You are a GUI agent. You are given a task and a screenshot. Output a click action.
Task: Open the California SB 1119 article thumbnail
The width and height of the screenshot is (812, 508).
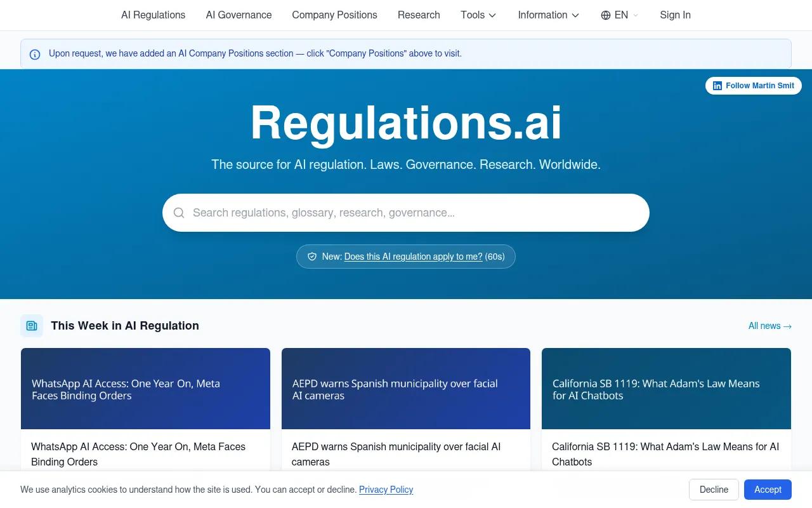point(666,389)
